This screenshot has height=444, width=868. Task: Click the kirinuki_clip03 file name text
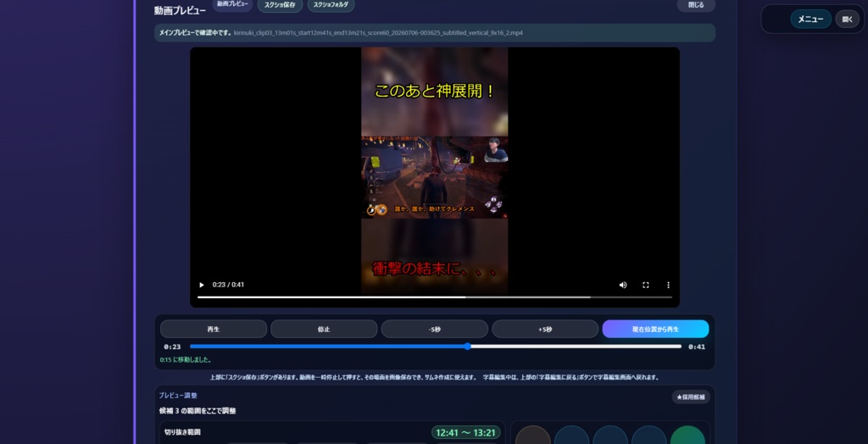pyautogui.click(x=378, y=33)
